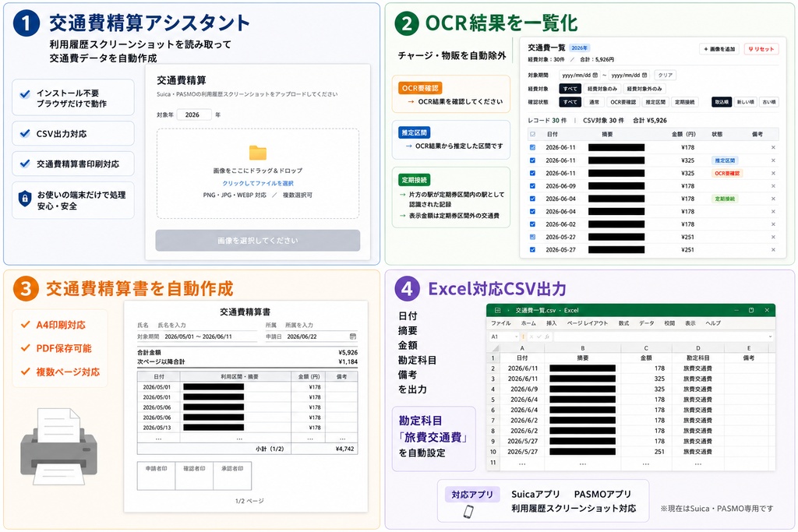Click the Excel workbook icon in the title bar
The image size is (798, 532).
[498, 310]
